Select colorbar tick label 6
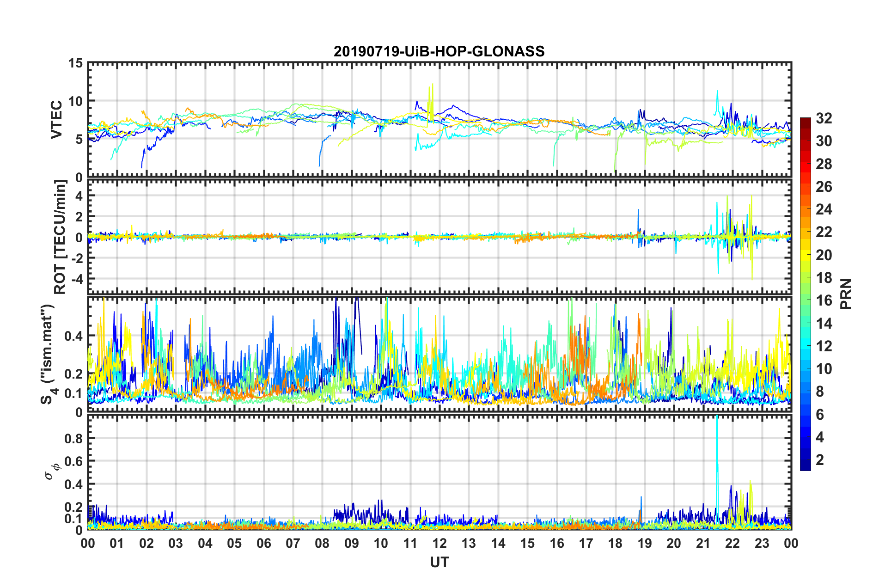This screenshot has height=588, width=879. [x=820, y=415]
